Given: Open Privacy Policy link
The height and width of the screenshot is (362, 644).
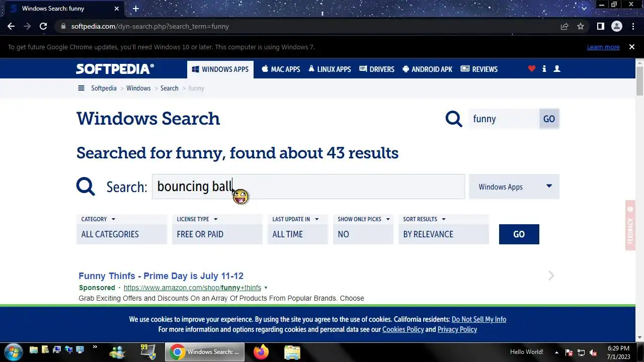Looking at the screenshot, I should click(x=457, y=329).
